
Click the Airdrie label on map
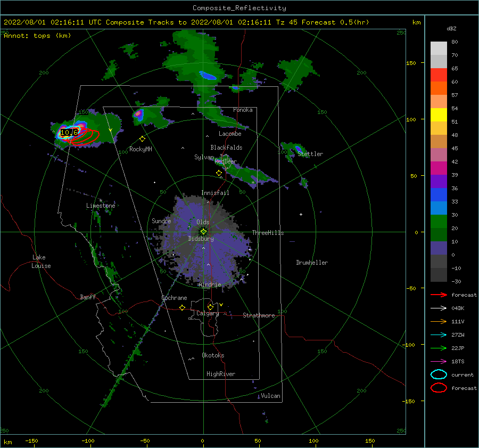coord(210,284)
